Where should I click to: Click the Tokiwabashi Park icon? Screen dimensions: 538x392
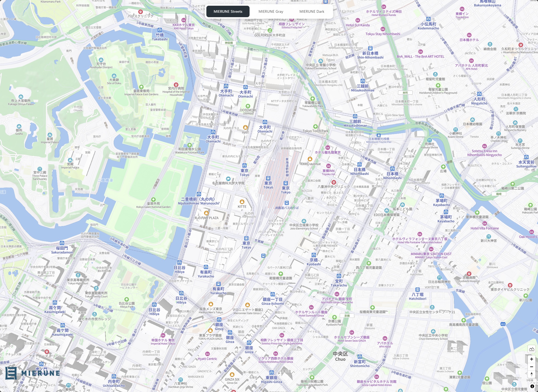point(313,99)
